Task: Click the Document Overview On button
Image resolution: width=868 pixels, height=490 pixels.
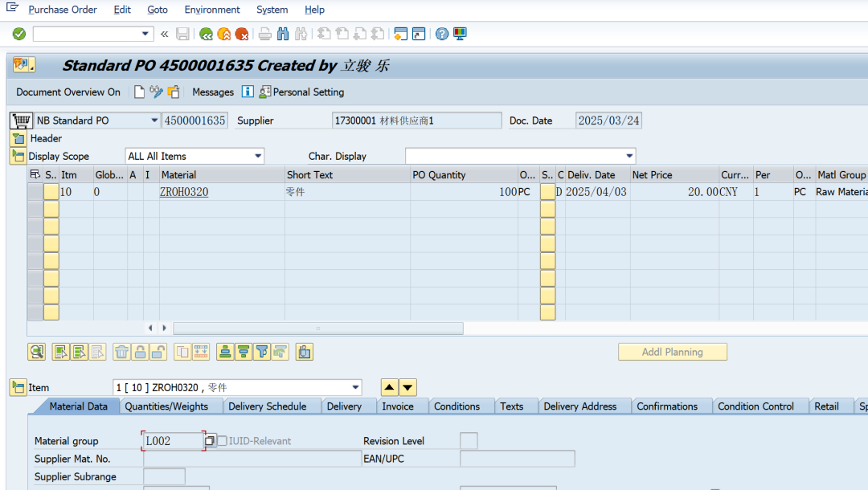Action: (x=68, y=92)
